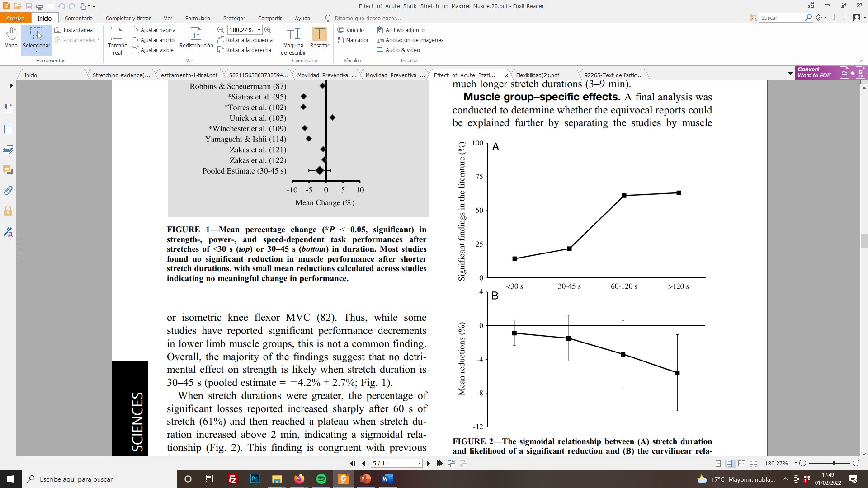Select the Resaltar highlight tool
The image size is (868, 488).
pyautogui.click(x=320, y=38)
